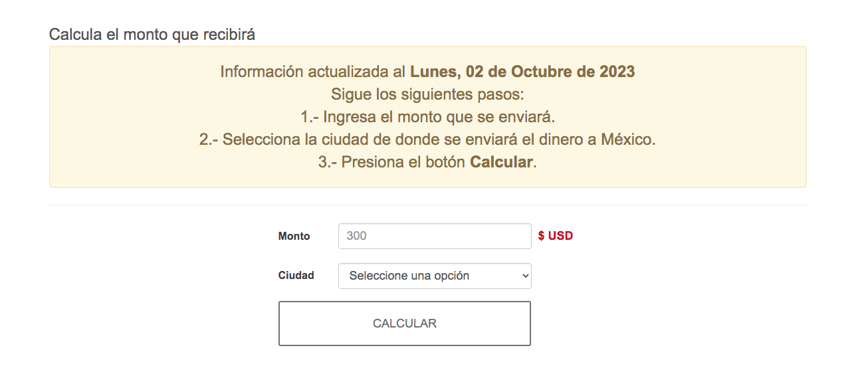868x374 pixels.
Task: Click the Monto amount input field
Action: [x=435, y=236]
